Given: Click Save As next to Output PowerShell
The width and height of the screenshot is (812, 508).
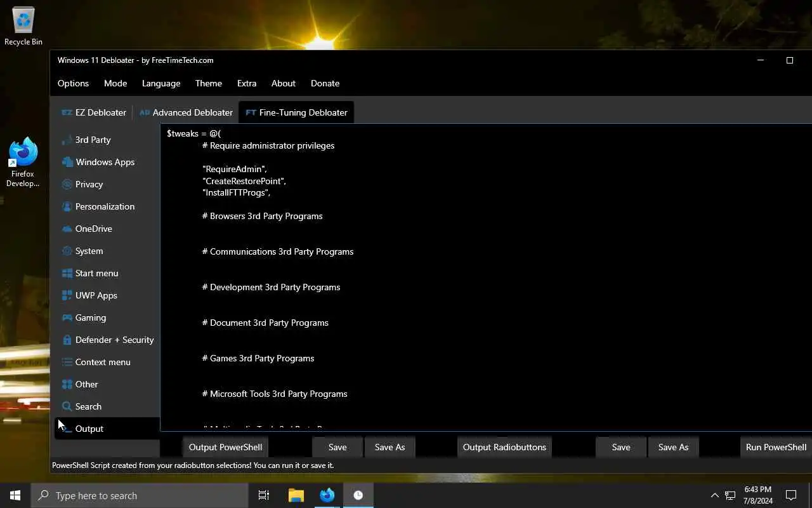Looking at the screenshot, I should (x=390, y=447).
